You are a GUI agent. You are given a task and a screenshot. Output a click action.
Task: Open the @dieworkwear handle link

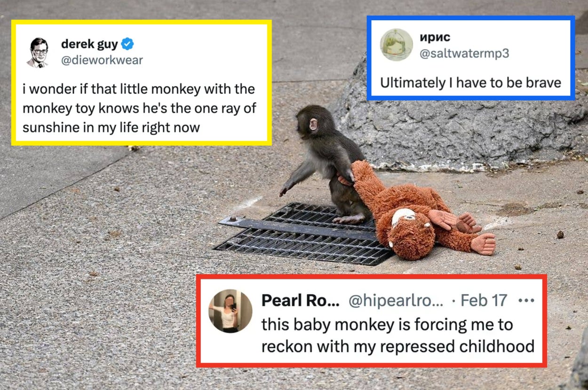click(102, 60)
